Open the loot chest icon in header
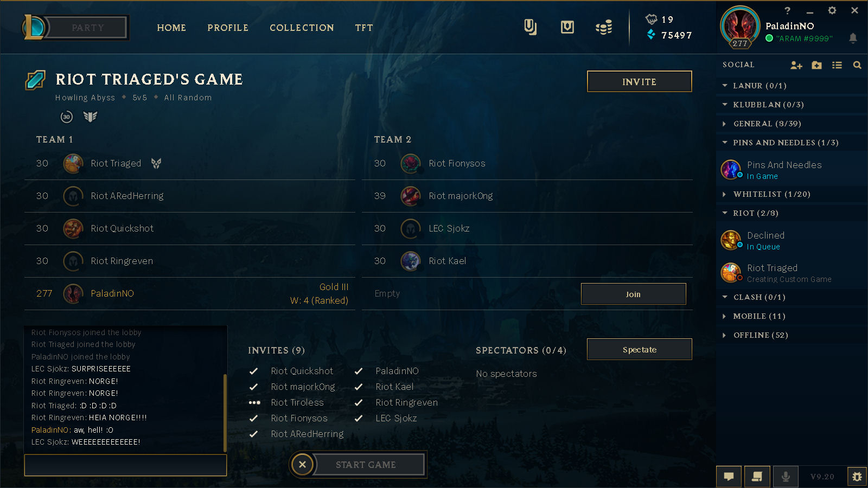 [x=567, y=27]
